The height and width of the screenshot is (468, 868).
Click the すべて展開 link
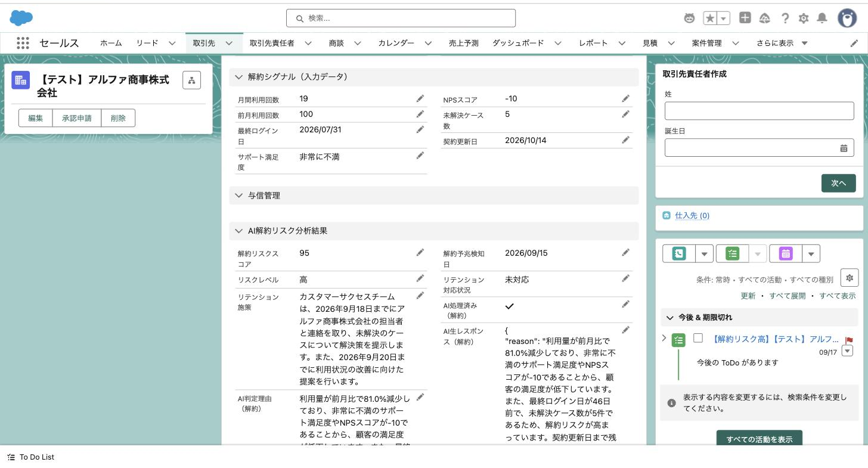pos(787,296)
